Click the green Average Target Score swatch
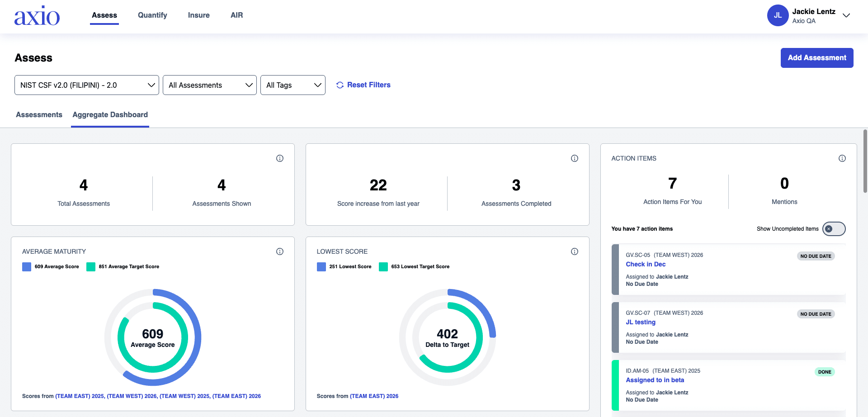 click(91, 267)
